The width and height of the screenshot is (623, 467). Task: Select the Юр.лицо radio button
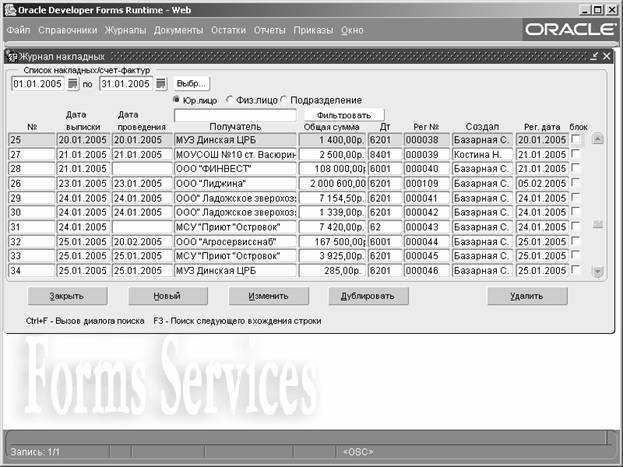177,100
